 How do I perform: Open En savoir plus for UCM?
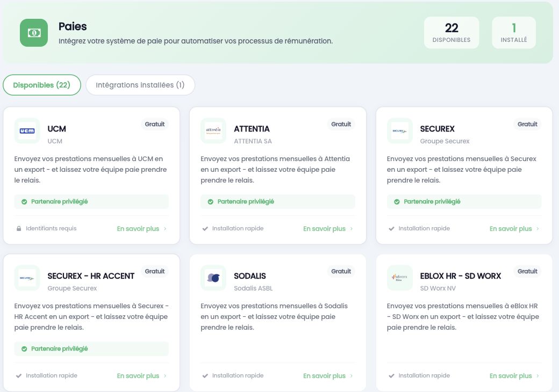(x=138, y=229)
